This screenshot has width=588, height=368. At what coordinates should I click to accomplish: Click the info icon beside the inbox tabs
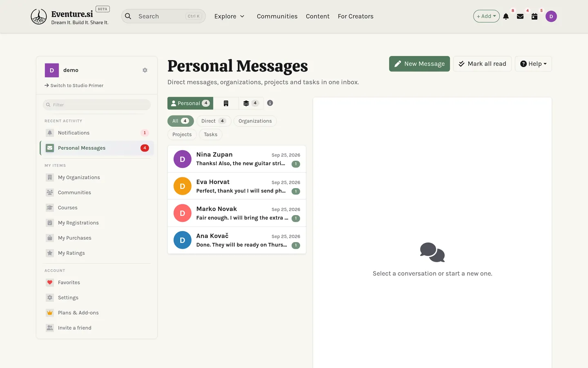[270, 103]
